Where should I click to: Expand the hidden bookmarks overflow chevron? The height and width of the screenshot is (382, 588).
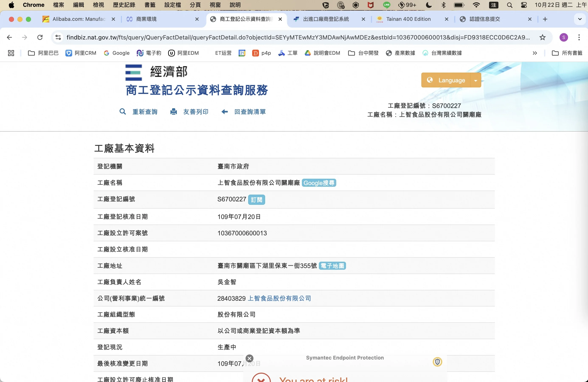click(535, 53)
